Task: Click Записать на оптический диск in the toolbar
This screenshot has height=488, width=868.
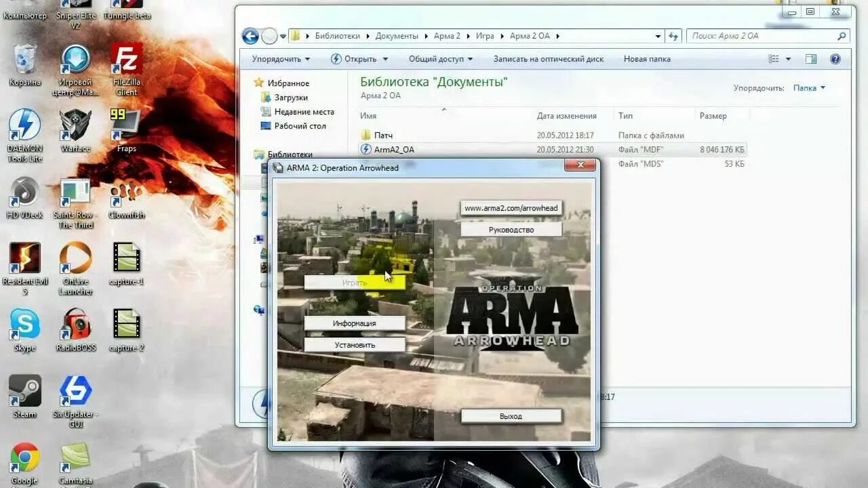Action: [549, 59]
